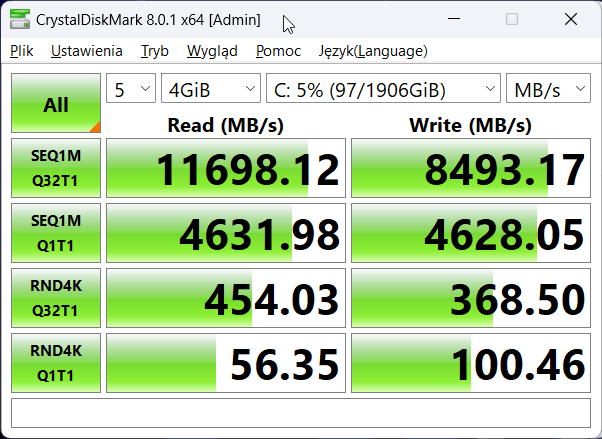Start the SEQ1M Q32T1 test
The image size is (602, 439).
[56, 169]
